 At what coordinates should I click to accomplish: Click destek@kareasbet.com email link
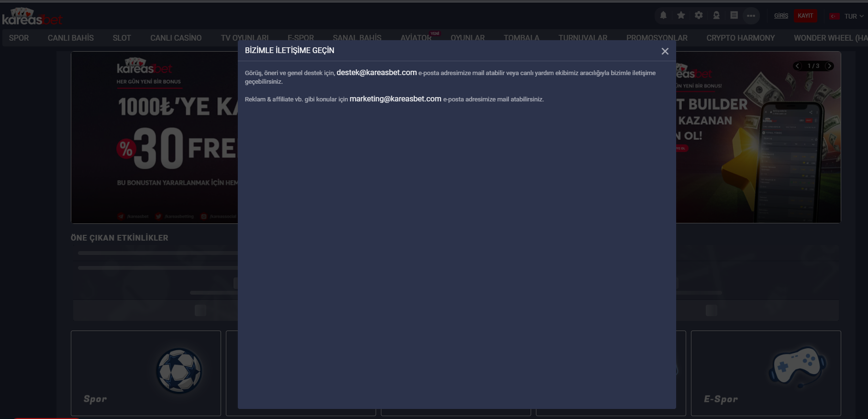point(377,72)
